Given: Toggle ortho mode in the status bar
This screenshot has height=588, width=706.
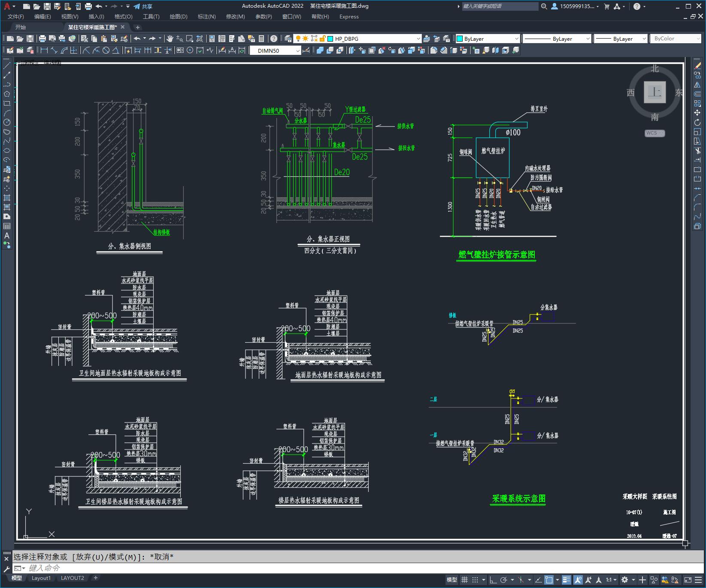Looking at the screenshot, I should 493,580.
